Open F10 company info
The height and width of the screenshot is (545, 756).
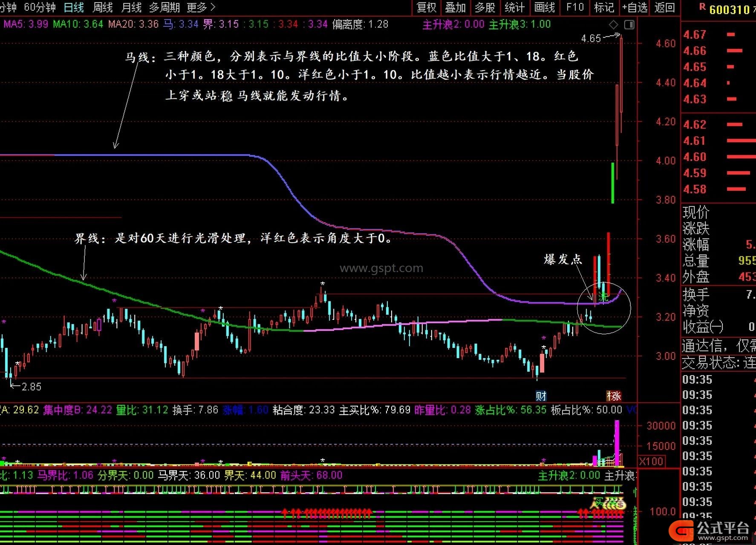[574, 7]
